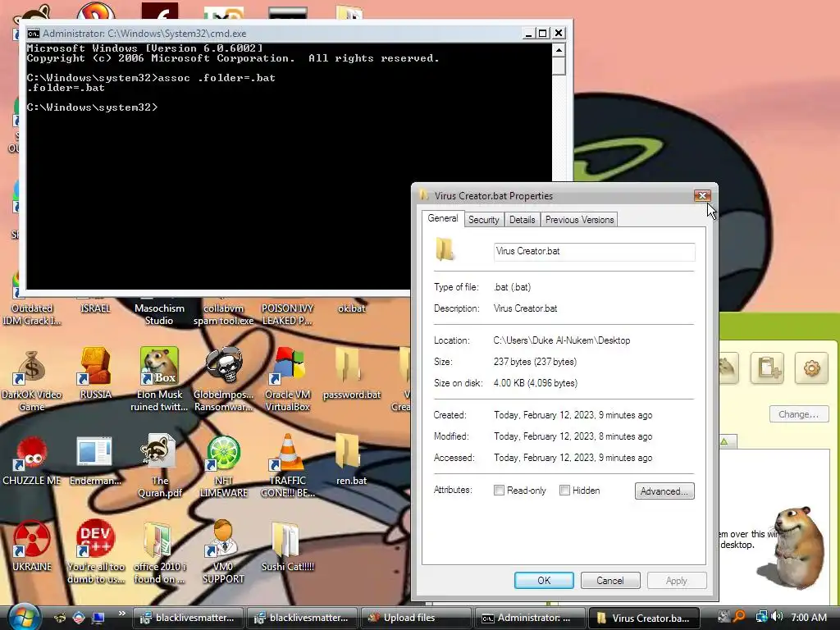Toggle the Hidden attribute checkbox

[x=564, y=491]
